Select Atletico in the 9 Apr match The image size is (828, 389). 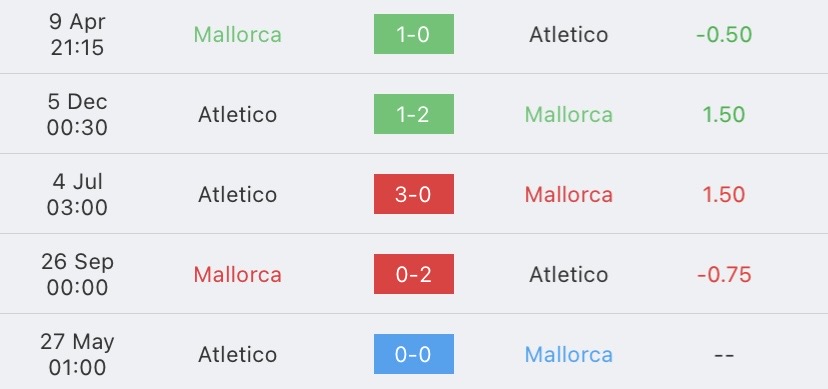[x=569, y=35]
